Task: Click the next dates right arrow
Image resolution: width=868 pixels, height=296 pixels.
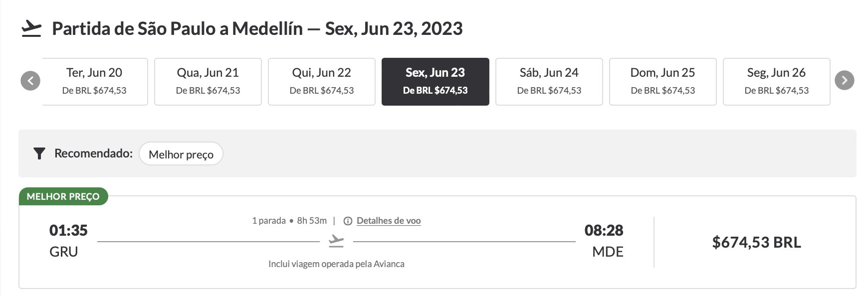Action: coord(845,80)
